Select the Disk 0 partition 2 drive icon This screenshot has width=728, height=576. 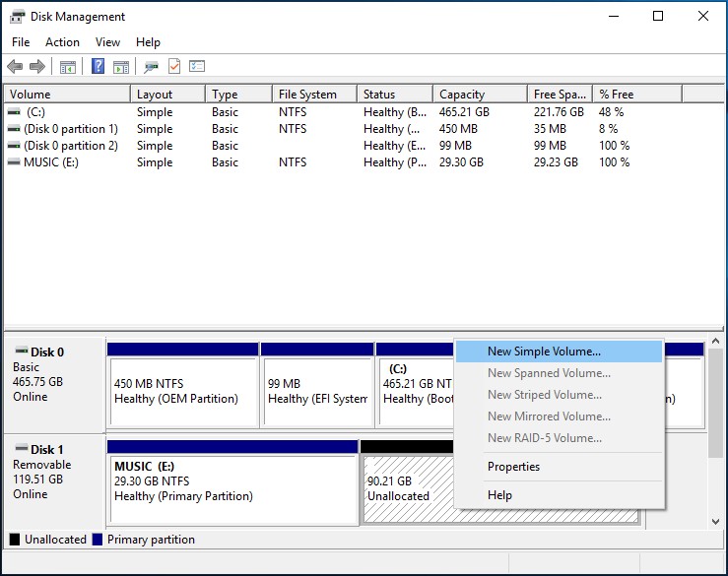[x=15, y=146]
